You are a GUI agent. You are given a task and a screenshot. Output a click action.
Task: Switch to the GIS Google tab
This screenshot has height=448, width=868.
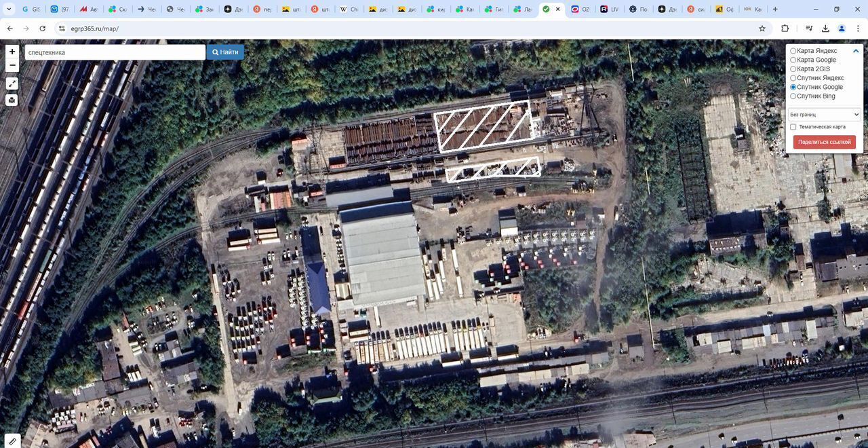(31, 10)
